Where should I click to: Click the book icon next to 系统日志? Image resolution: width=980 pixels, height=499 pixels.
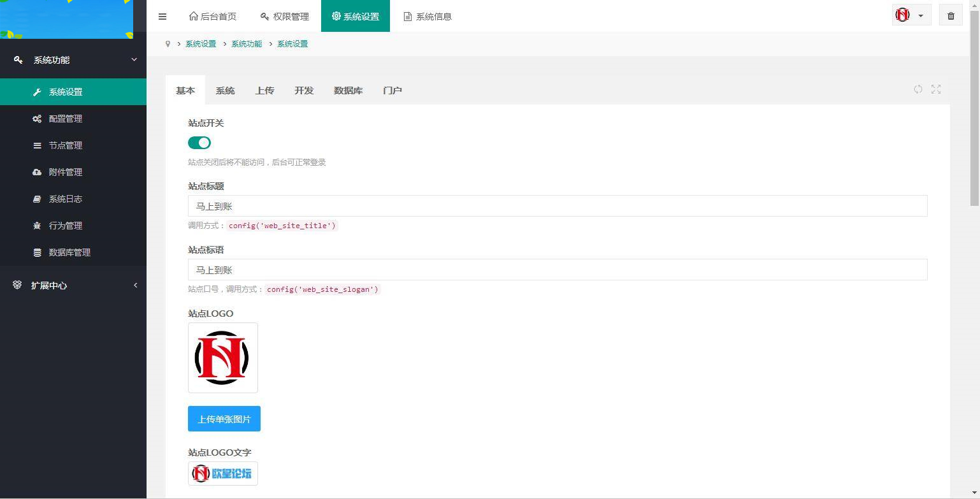[38, 199]
